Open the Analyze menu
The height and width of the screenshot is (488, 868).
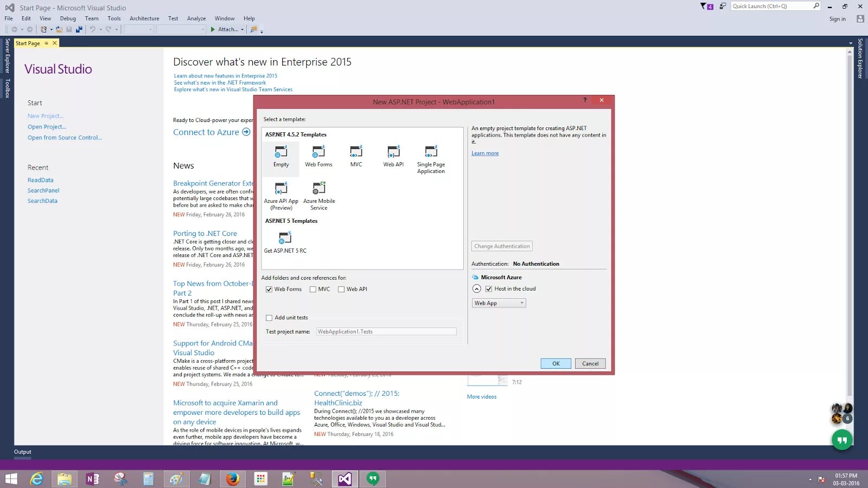pyautogui.click(x=196, y=18)
